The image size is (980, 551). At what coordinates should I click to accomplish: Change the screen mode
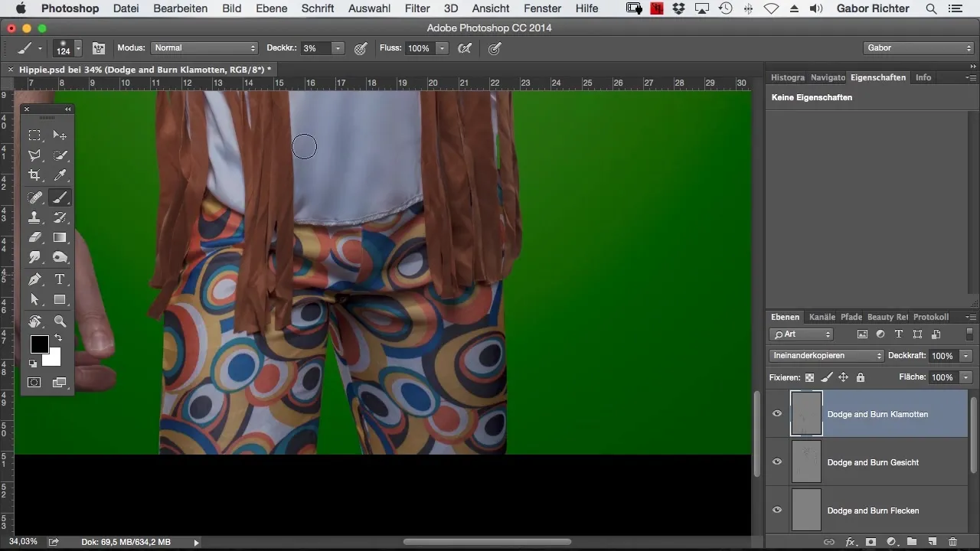(x=60, y=383)
